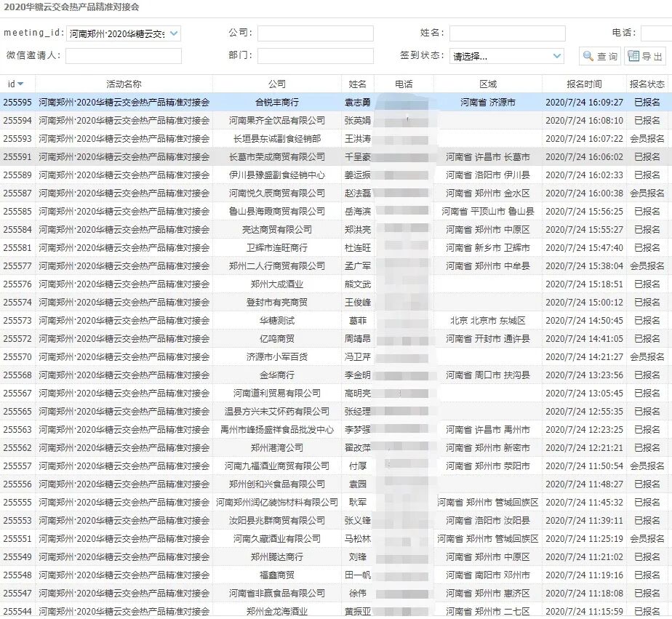Open the 签到状态 dropdown
This screenshot has height=619, width=672.
556,56
